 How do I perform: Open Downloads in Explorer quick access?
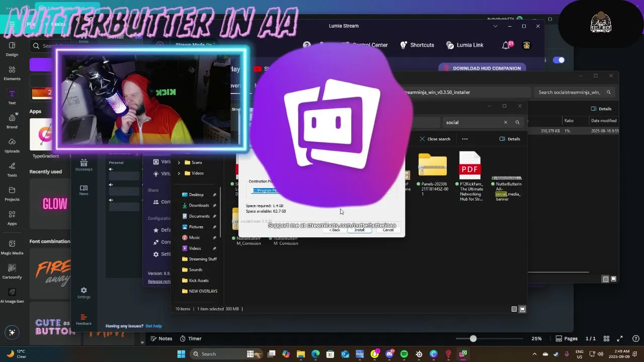199,205
